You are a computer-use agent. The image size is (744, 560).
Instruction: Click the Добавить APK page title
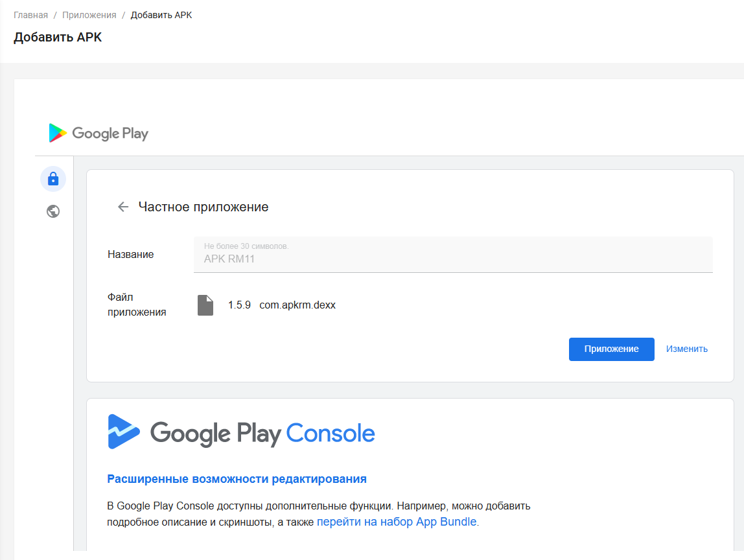pos(58,37)
